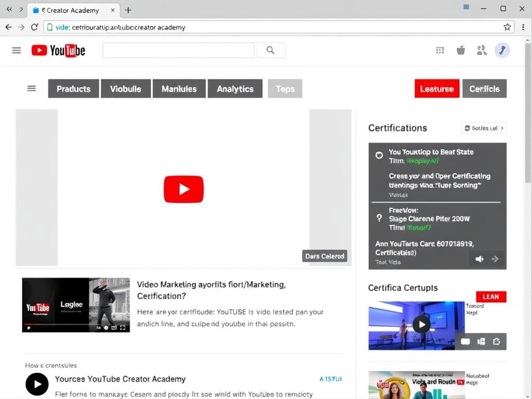Click the browser back arrow button

tap(8, 27)
